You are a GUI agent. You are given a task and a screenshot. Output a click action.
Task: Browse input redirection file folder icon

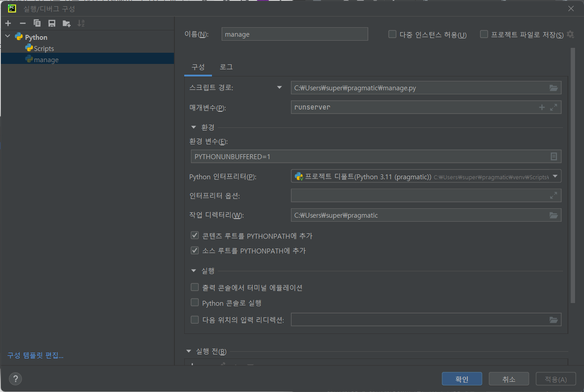point(554,320)
